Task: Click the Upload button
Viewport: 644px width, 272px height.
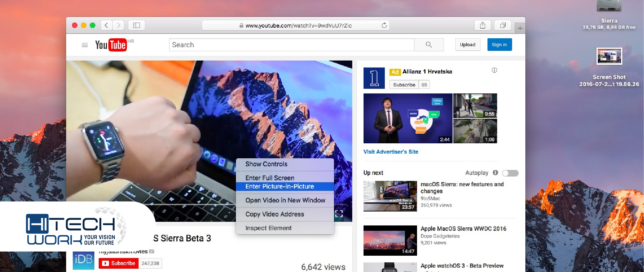Action: point(468,45)
